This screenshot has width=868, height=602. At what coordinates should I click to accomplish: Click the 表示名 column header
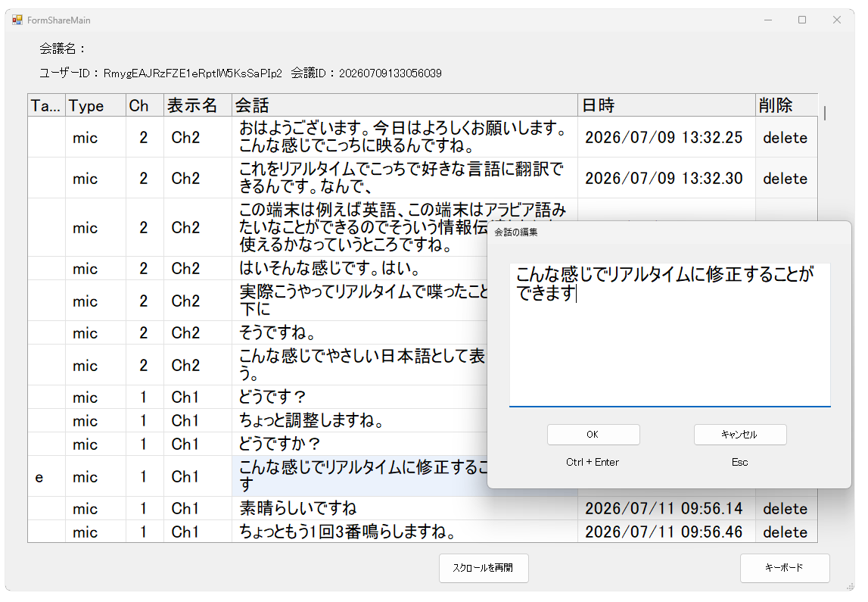pos(198,105)
